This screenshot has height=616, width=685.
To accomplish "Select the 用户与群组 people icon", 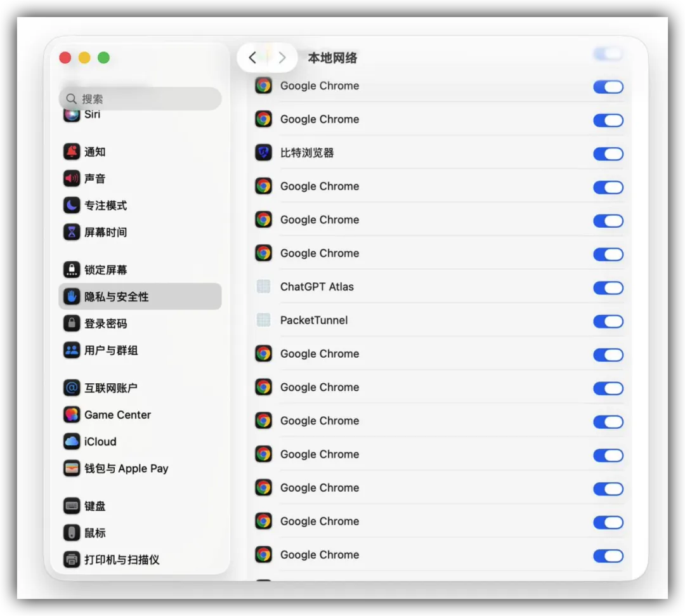I will pyautogui.click(x=72, y=350).
